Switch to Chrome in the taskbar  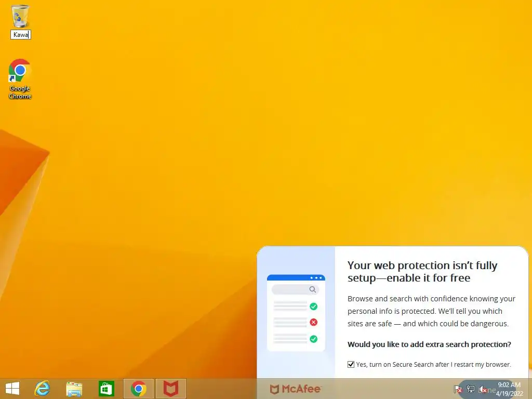tap(138, 389)
